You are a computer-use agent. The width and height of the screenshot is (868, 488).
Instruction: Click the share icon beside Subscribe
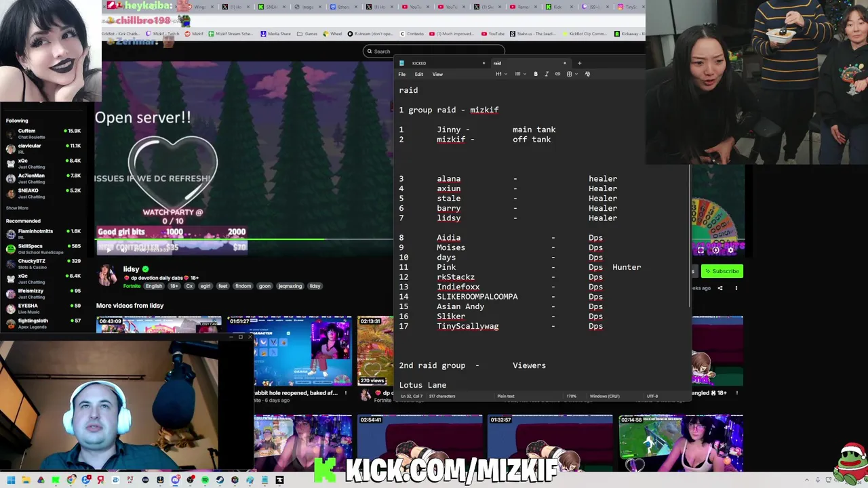point(720,288)
